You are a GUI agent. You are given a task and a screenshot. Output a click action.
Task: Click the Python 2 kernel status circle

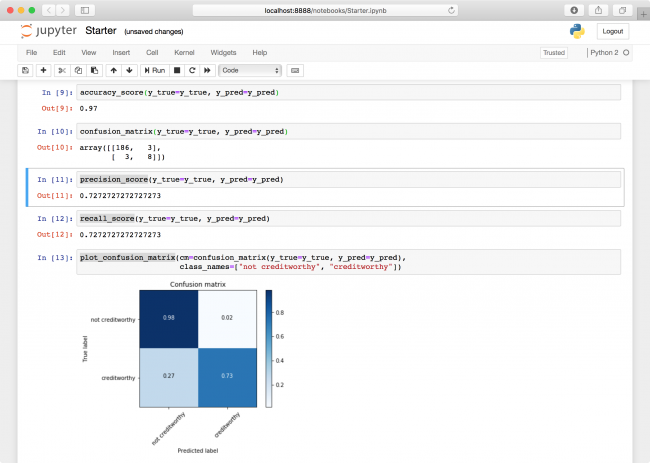[626, 53]
